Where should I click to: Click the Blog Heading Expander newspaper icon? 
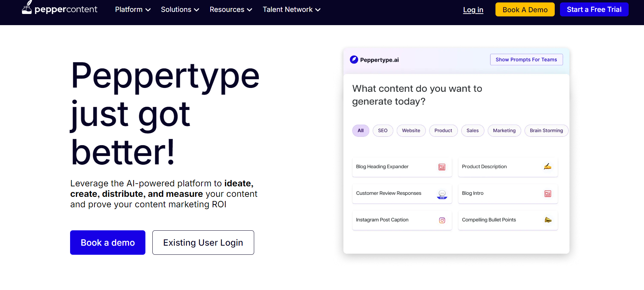click(x=442, y=167)
